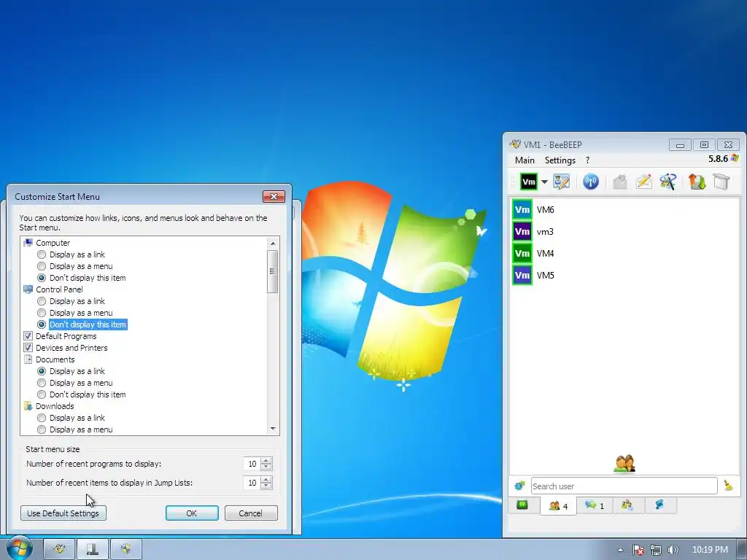Click the broom clear icon beside search field
Viewport: 747px width, 560px height.
pyautogui.click(x=728, y=485)
